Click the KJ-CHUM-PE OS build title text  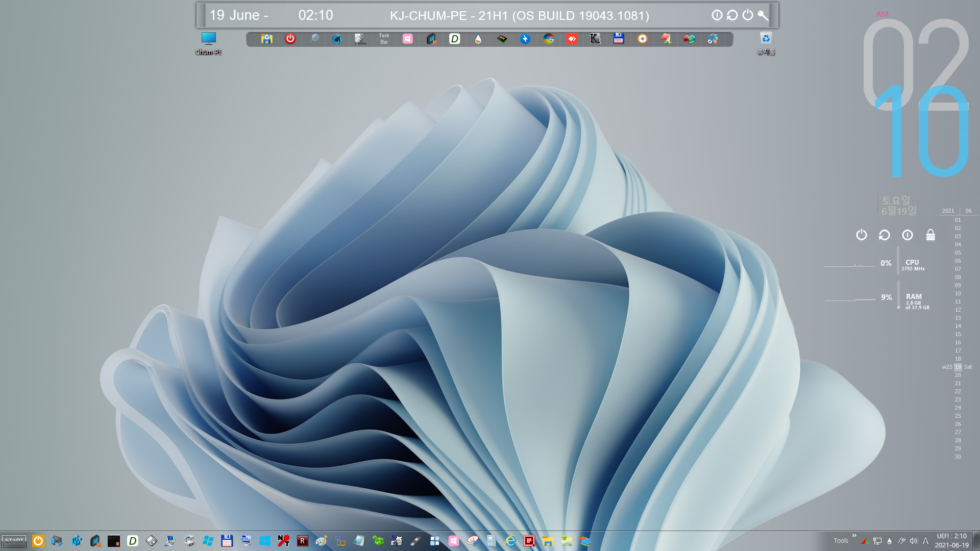pyautogui.click(x=520, y=16)
